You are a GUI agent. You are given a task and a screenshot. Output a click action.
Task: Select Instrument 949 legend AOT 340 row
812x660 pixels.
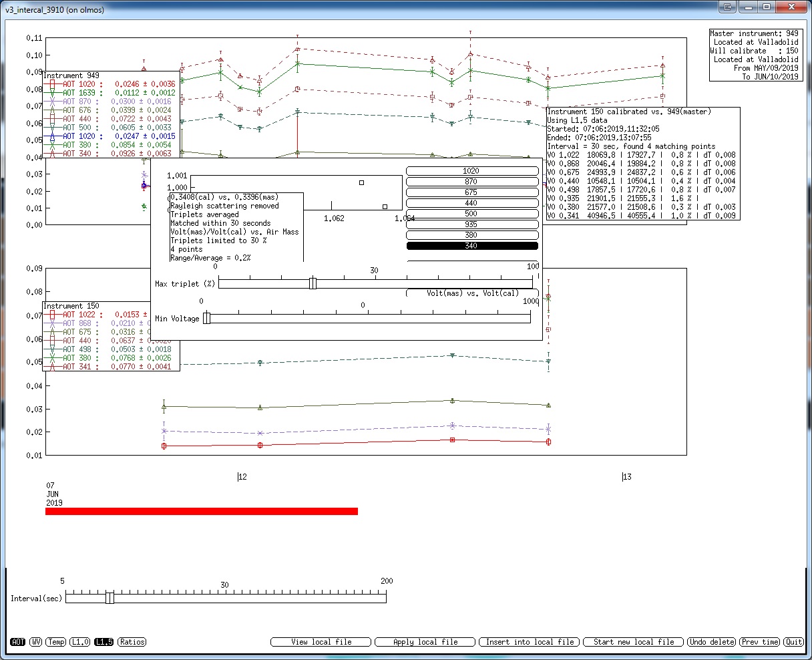[111, 154]
